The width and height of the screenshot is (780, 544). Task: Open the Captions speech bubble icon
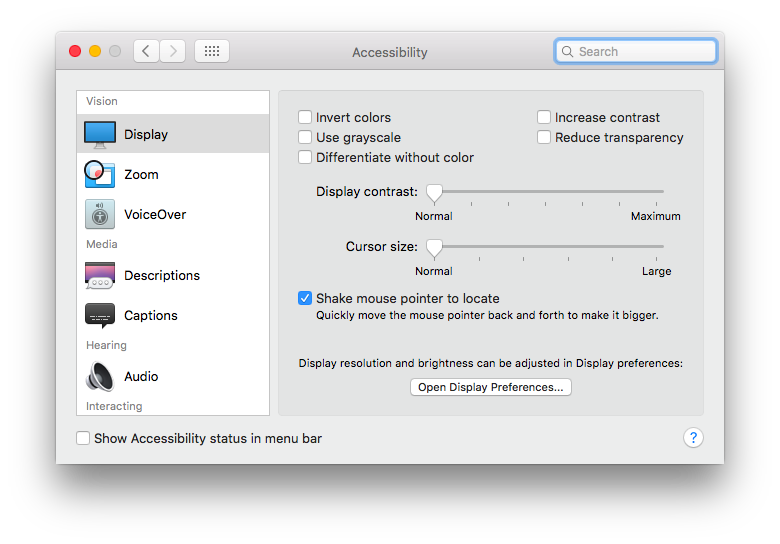(100, 315)
